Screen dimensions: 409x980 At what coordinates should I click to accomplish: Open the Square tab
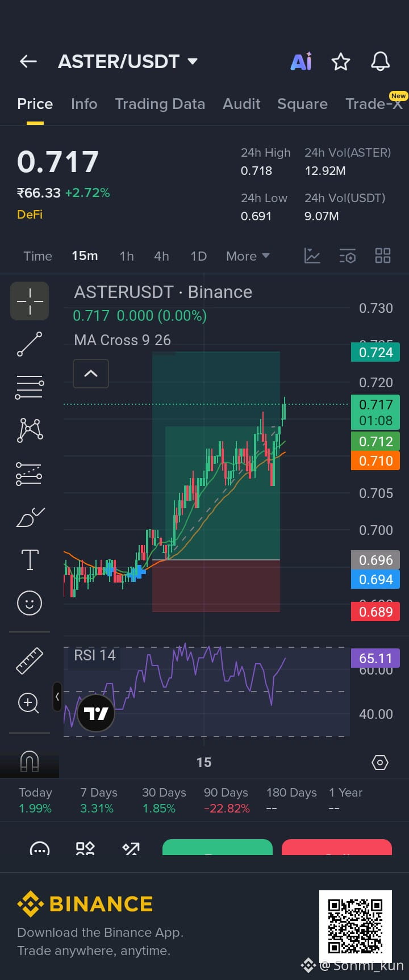pyautogui.click(x=302, y=104)
